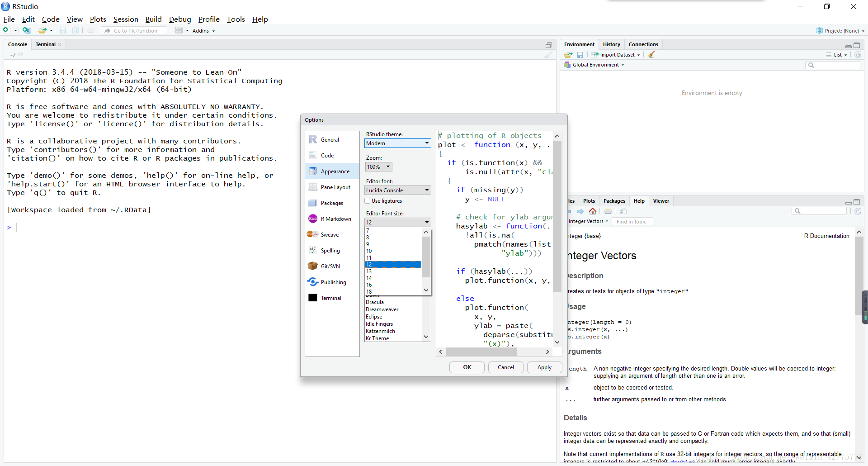The width and height of the screenshot is (868, 466).
Task: Choose font size 14 from list
Action: pos(393,278)
